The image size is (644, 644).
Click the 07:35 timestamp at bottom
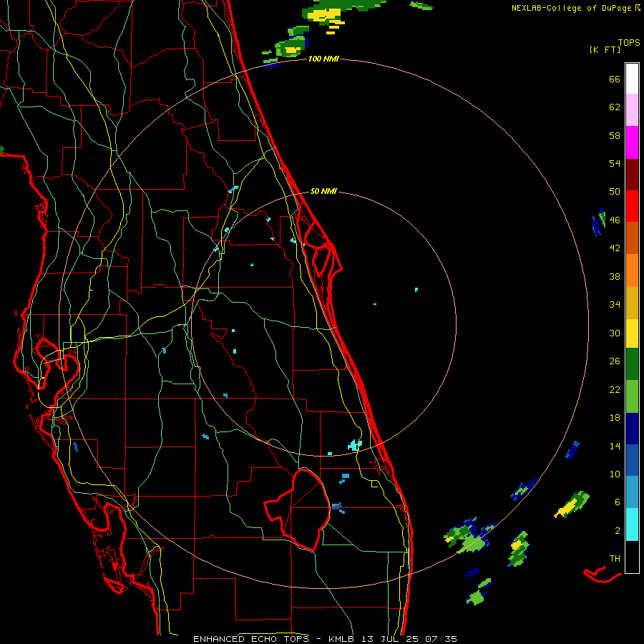(441, 639)
